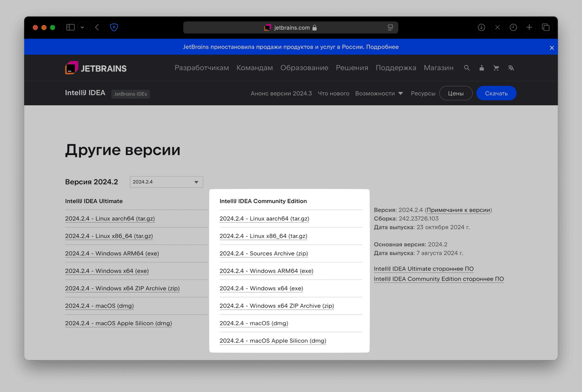Show Safari downloads icon
The height and width of the screenshot is (392, 582).
coord(481,27)
